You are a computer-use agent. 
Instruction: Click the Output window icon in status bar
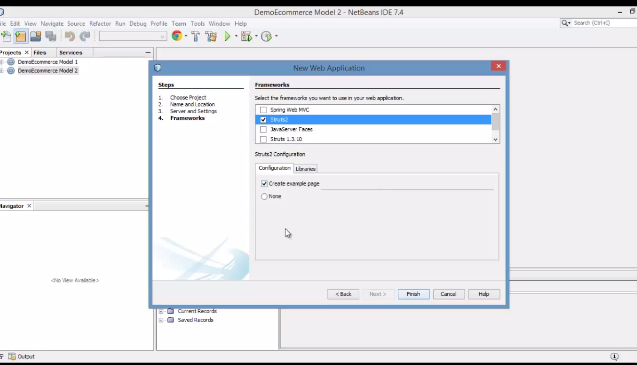12,356
